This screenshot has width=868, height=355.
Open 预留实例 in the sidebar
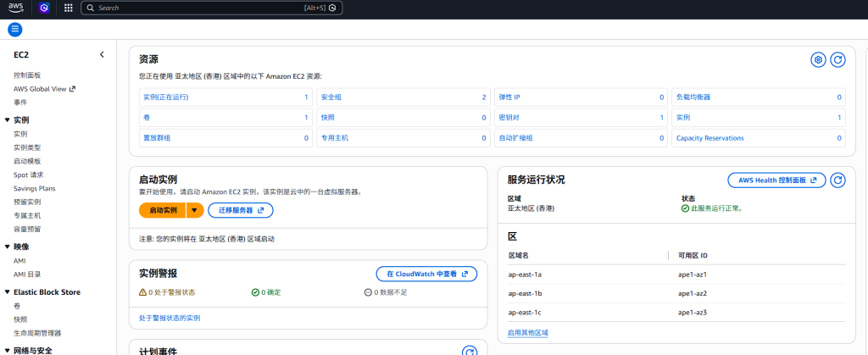point(27,202)
